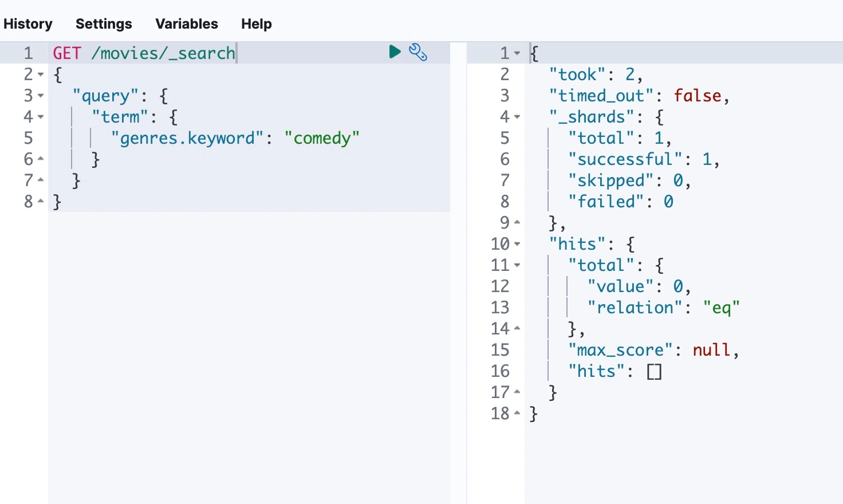Open the Variables tab

pyautogui.click(x=187, y=24)
